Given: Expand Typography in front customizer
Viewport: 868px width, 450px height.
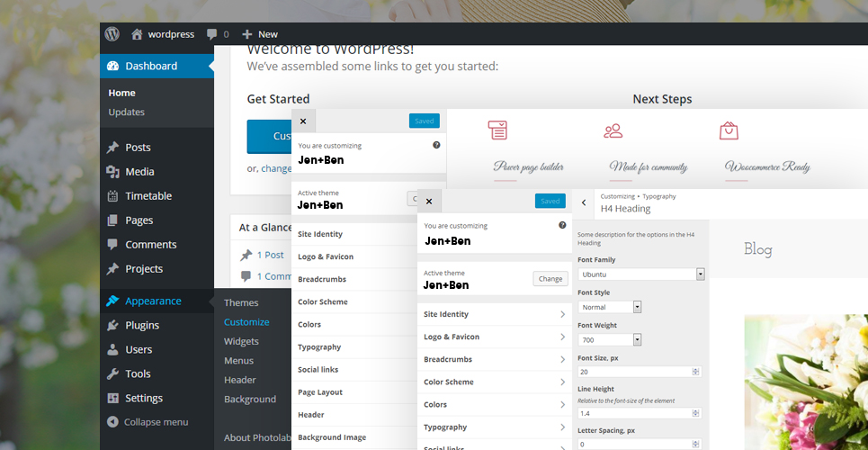Looking at the screenshot, I should [x=495, y=427].
